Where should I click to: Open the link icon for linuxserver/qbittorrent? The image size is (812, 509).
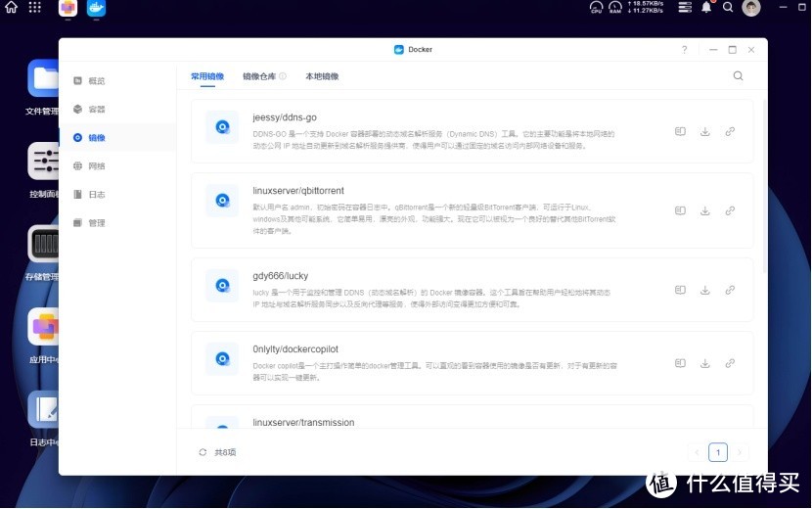pyautogui.click(x=730, y=211)
